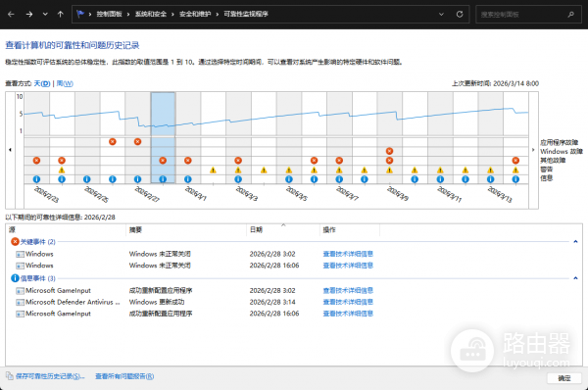This screenshot has width=588, height=390.
Task: Select the warning icon on 2026/2/24
Action: (x=62, y=171)
